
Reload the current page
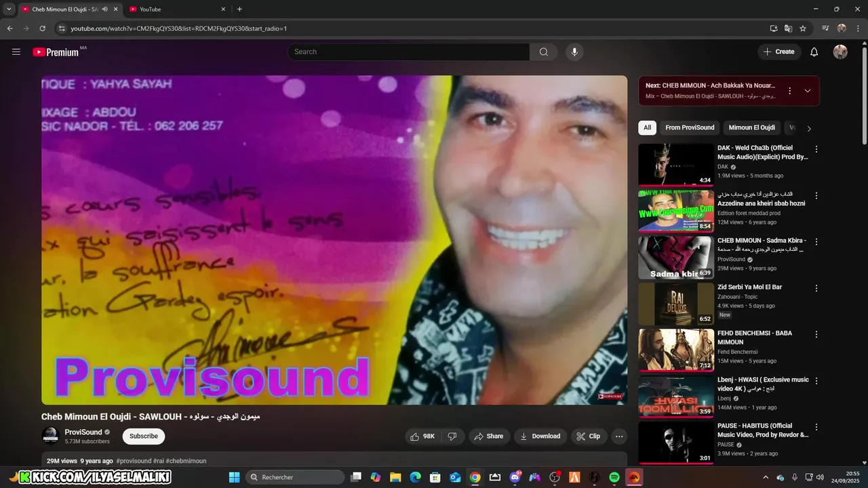(x=42, y=28)
